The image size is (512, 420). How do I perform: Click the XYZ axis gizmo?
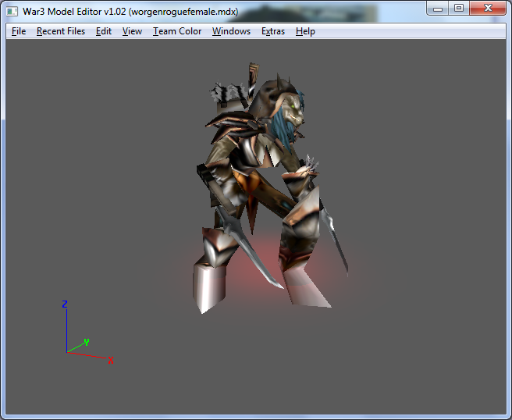87,332
